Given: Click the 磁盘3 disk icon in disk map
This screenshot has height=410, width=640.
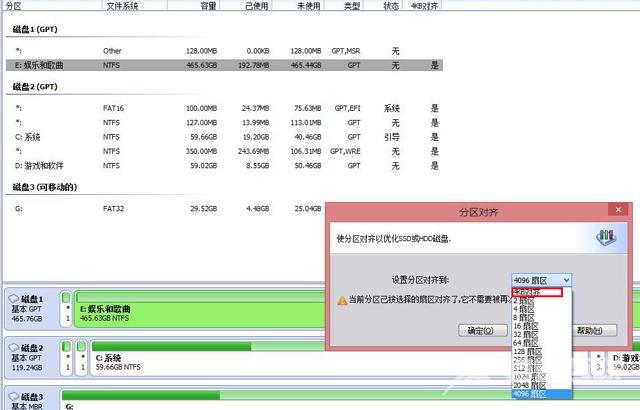Looking at the screenshot, I should pos(15,397).
